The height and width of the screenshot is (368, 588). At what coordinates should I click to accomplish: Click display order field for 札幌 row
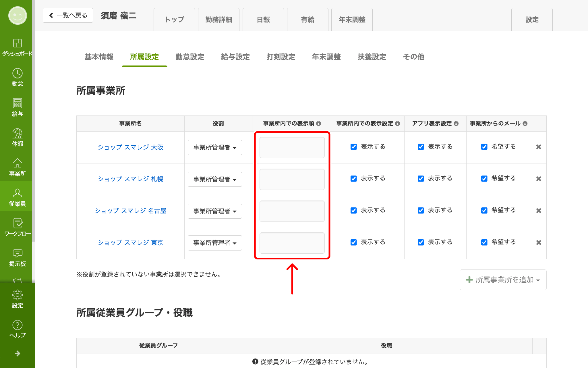coord(292,179)
